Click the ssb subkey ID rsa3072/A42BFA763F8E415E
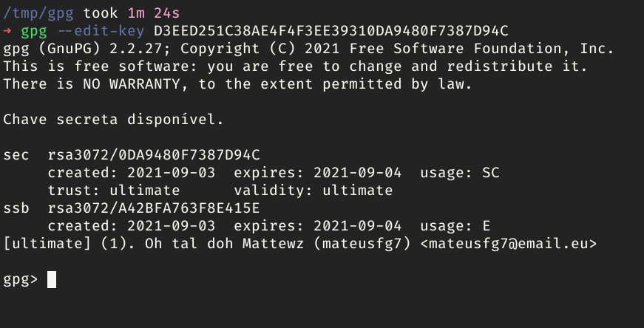 [154, 208]
